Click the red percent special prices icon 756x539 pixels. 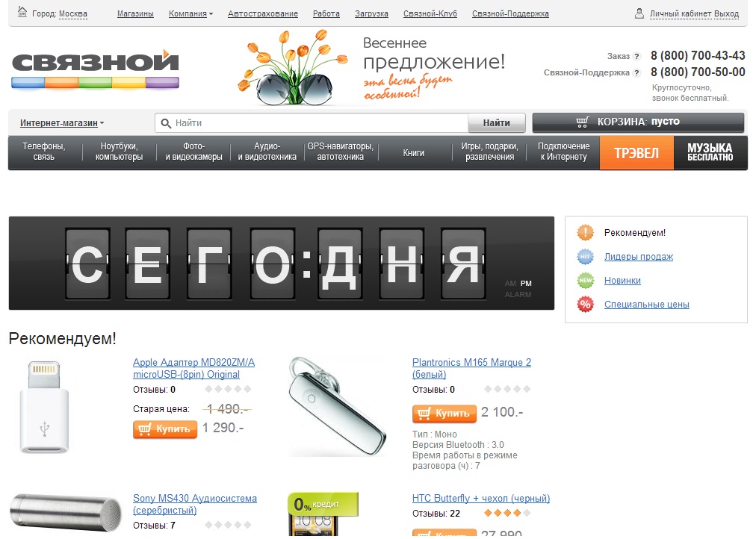[x=586, y=304]
